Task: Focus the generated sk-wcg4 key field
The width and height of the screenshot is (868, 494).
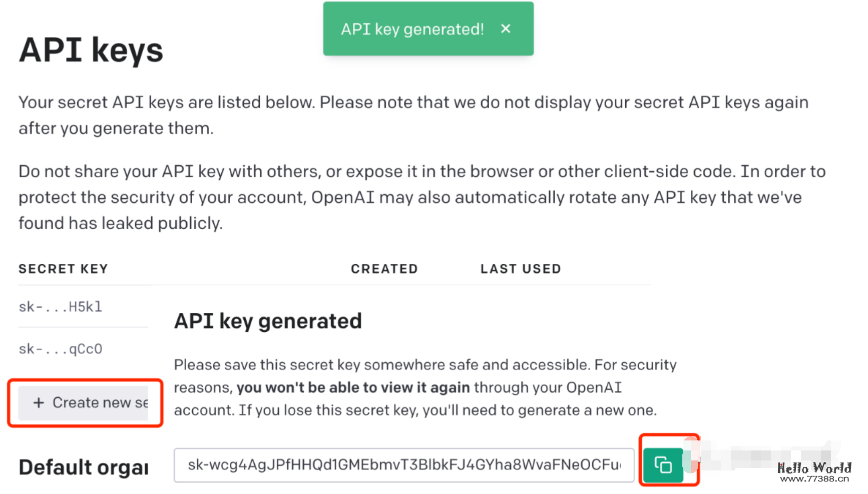Action: 403,465
